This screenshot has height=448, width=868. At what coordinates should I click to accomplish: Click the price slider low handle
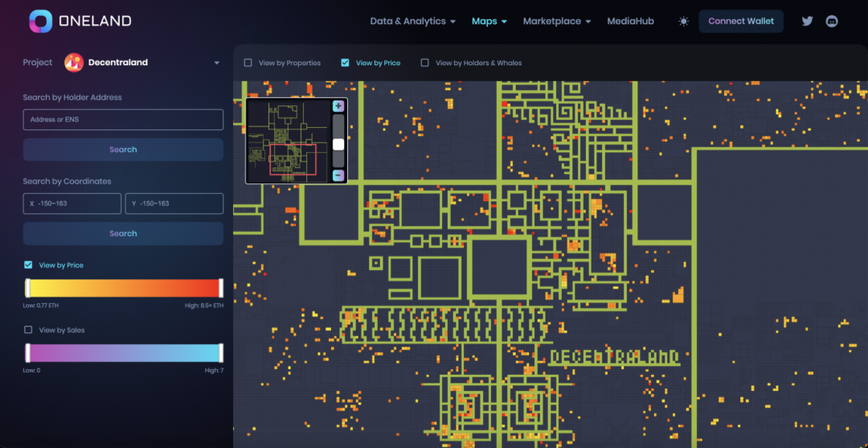27,288
